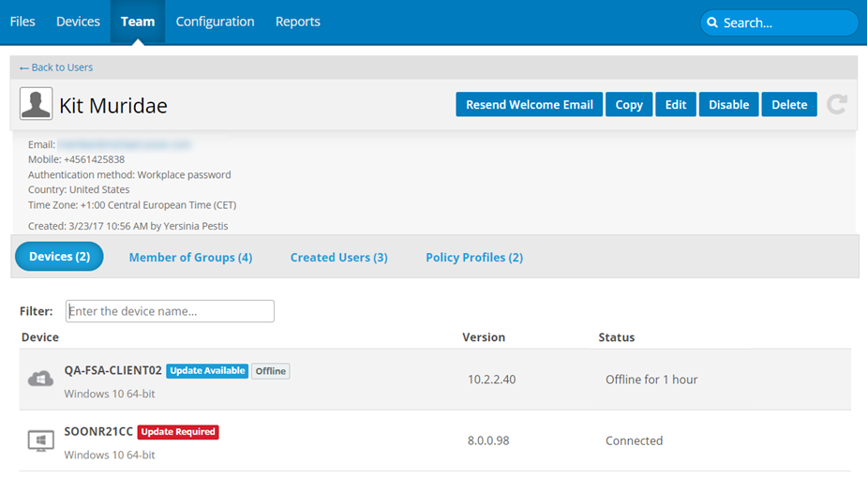This screenshot has height=492, width=868.
Task: Follow the Back to Users link
Action: tap(56, 67)
